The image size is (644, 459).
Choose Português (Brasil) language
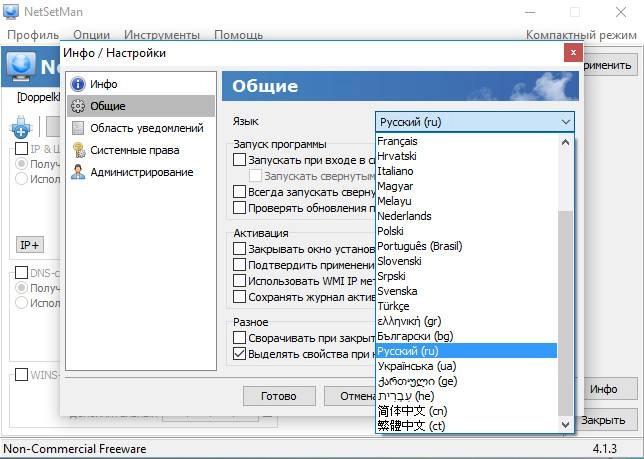(467, 246)
